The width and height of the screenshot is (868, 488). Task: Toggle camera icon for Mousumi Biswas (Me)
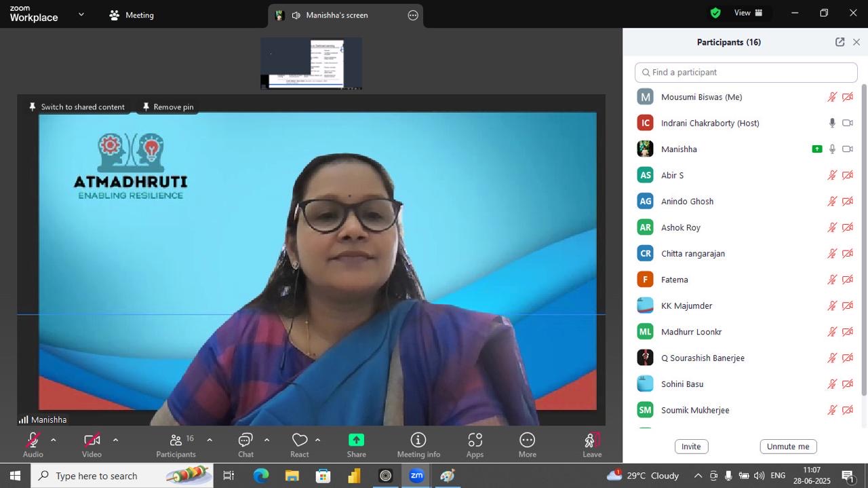(848, 97)
